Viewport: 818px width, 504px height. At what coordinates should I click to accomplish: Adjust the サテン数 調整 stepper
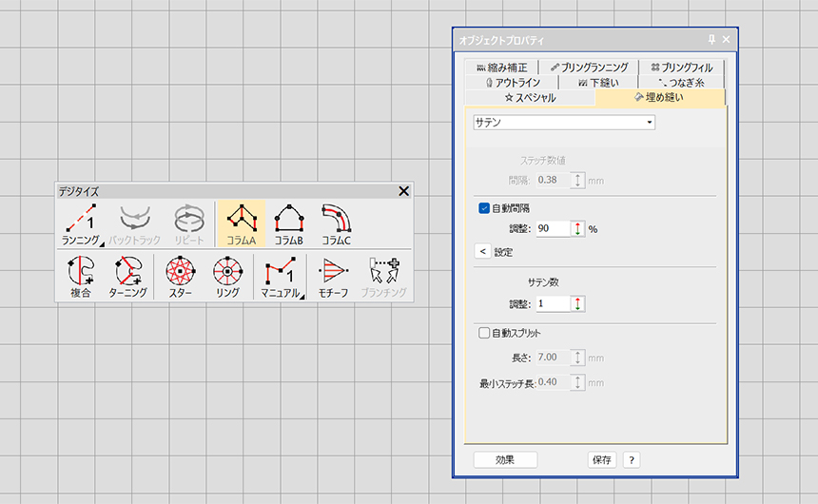tap(578, 303)
